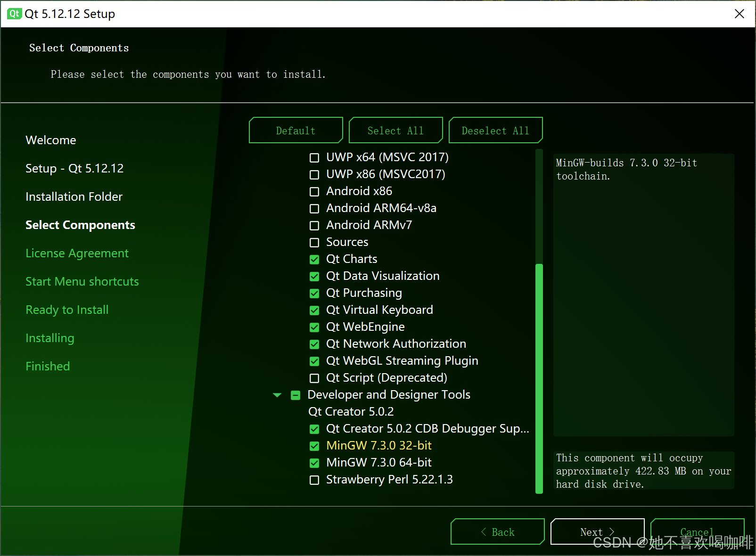Click the Select All button

(395, 130)
